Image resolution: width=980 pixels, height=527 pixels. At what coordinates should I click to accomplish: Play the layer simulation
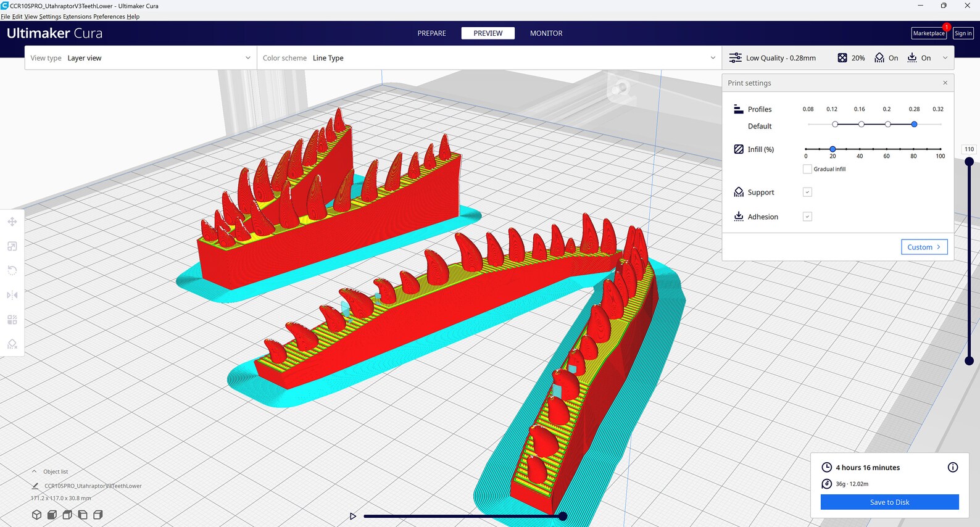(x=353, y=516)
